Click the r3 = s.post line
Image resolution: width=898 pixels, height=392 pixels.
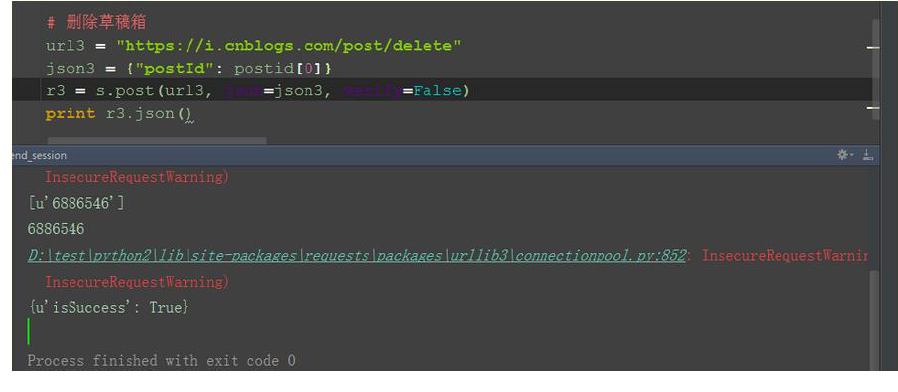[257, 91]
